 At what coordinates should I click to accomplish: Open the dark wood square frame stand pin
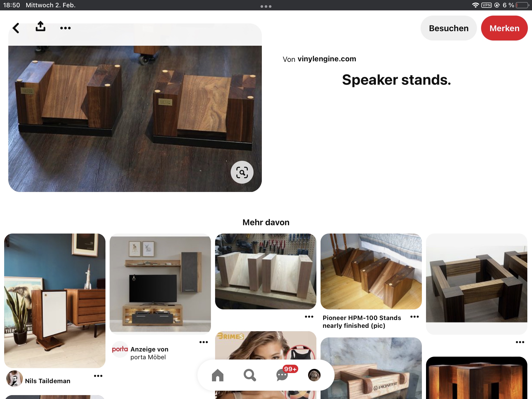pos(477,284)
